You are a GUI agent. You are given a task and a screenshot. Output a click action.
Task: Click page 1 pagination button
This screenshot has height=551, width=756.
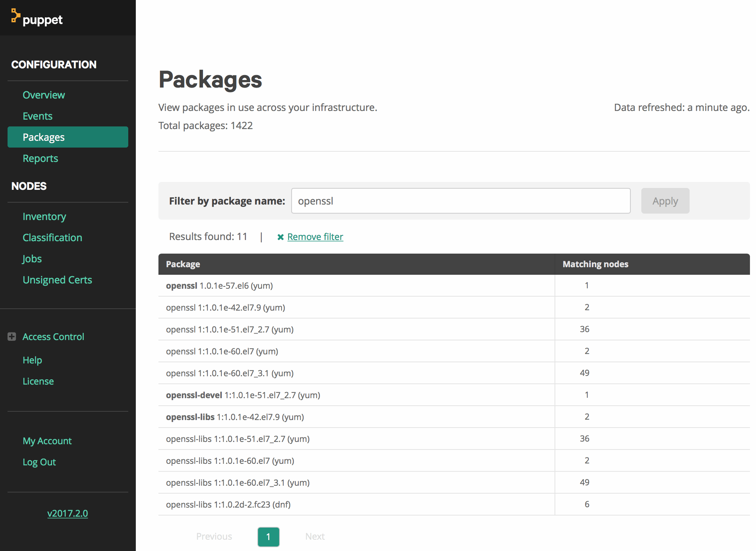(x=269, y=537)
